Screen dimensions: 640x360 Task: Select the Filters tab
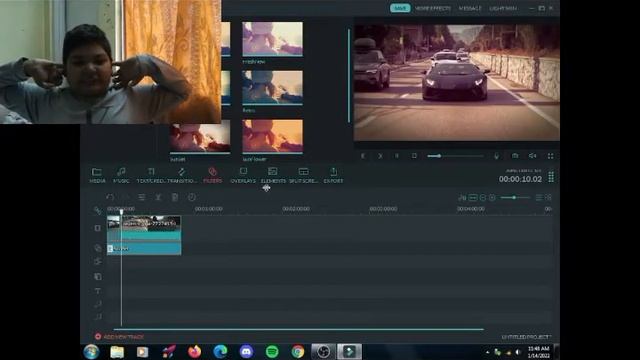click(x=213, y=175)
